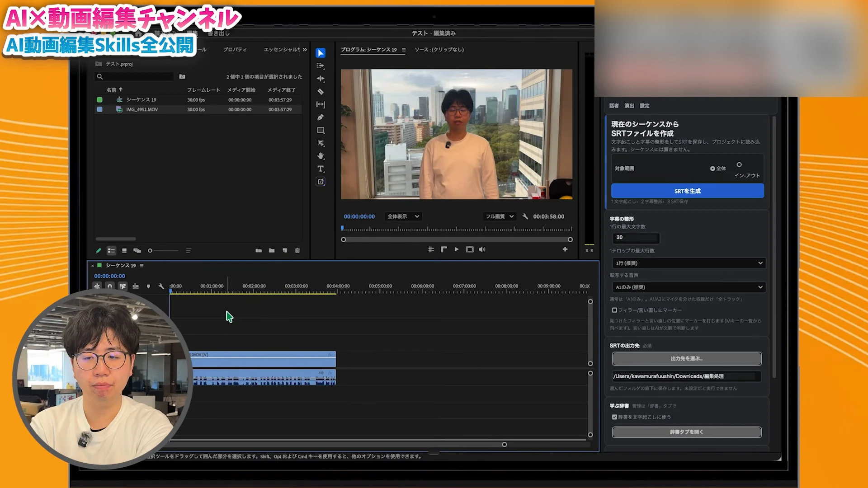Image resolution: width=868 pixels, height=488 pixels.
Task: Click the 出力先を選ぶ button
Action: click(x=687, y=359)
